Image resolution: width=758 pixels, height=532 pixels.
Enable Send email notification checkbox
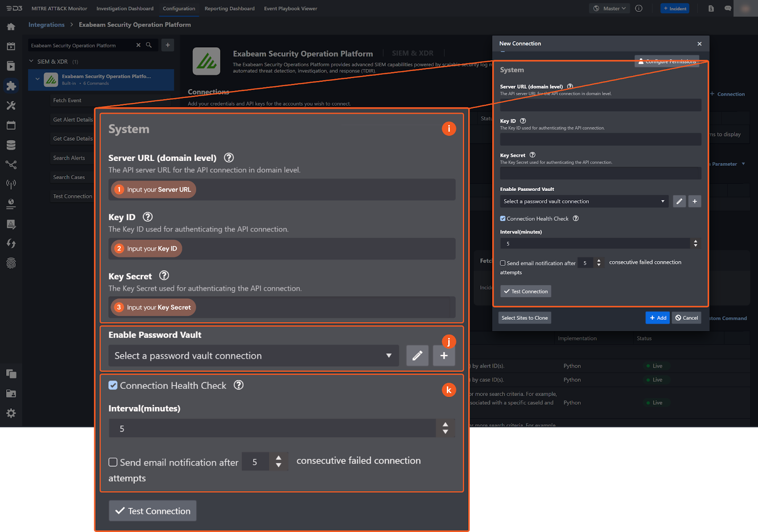[x=503, y=263]
